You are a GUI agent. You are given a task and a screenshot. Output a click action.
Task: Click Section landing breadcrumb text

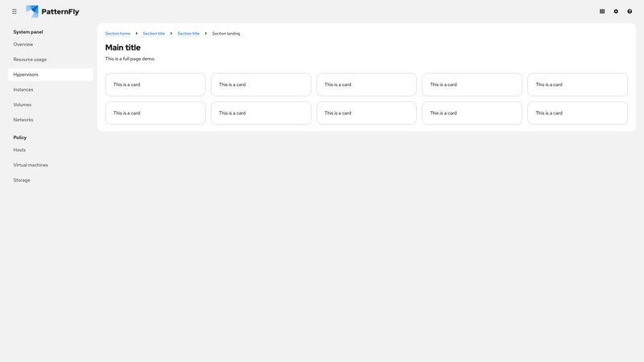pyautogui.click(x=226, y=34)
